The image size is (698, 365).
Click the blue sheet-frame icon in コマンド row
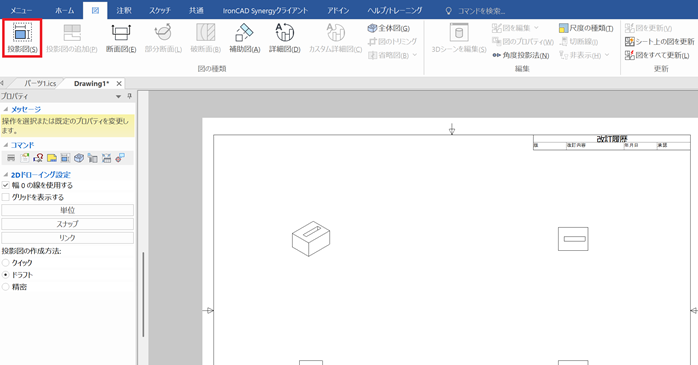pos(65,158)
